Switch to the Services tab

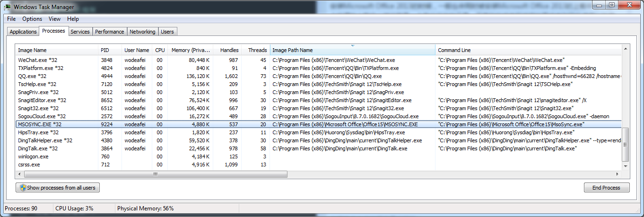[80, 32]
